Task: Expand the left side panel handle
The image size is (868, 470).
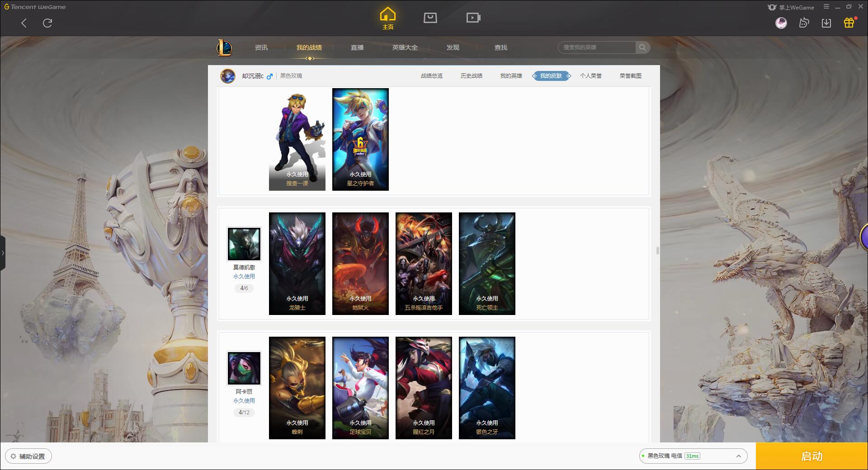Action: (x=3, y=253)
